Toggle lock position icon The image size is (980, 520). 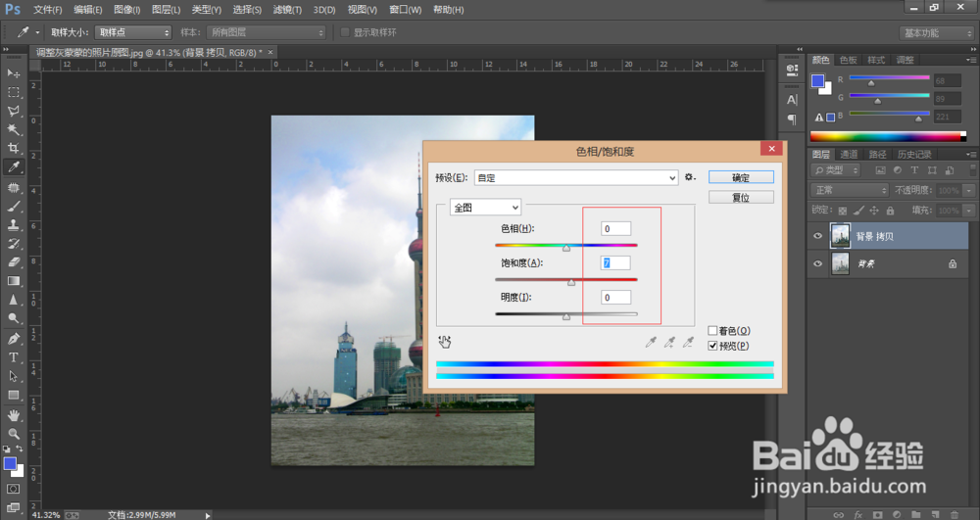[x=874, y=211]
